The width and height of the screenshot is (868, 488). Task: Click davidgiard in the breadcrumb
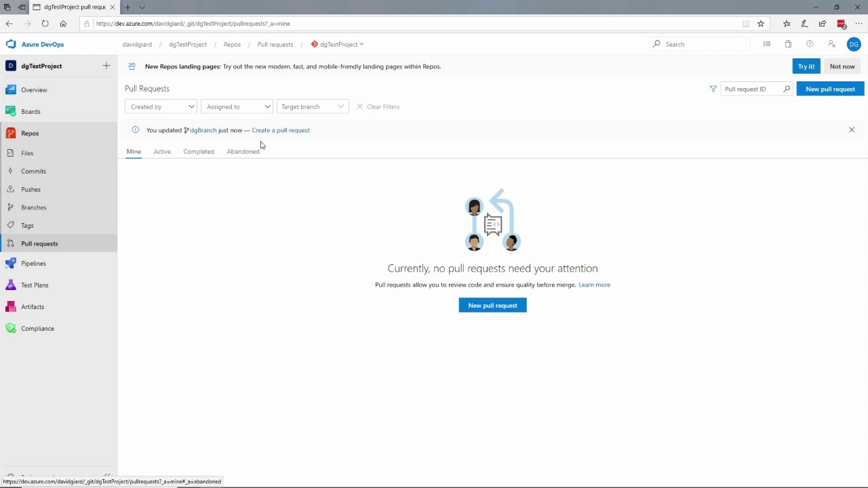tap(137, 44)
